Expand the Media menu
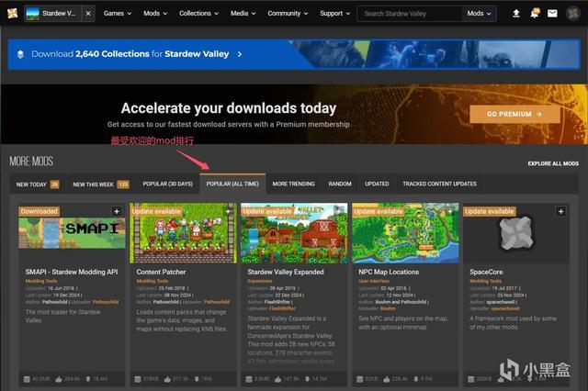This screenshot has height=391, width=588. pyautogui.click(x=243, y=14)
